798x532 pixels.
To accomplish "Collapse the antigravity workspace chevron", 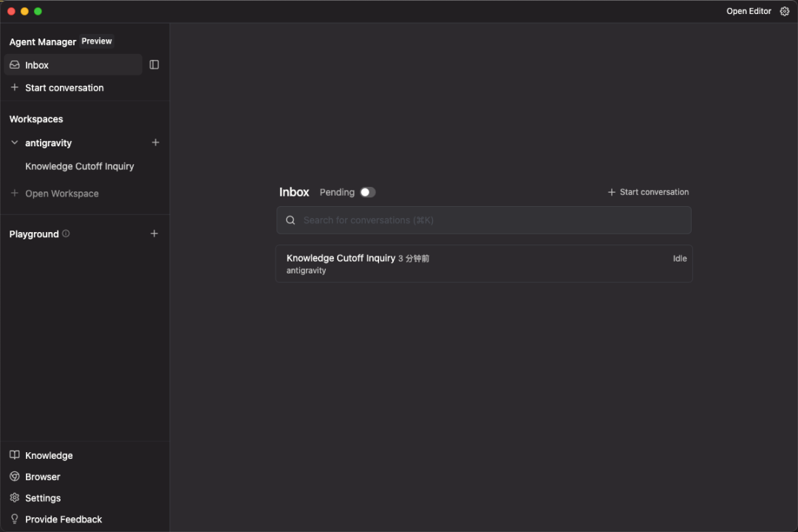I will click(x=15, y=143).
